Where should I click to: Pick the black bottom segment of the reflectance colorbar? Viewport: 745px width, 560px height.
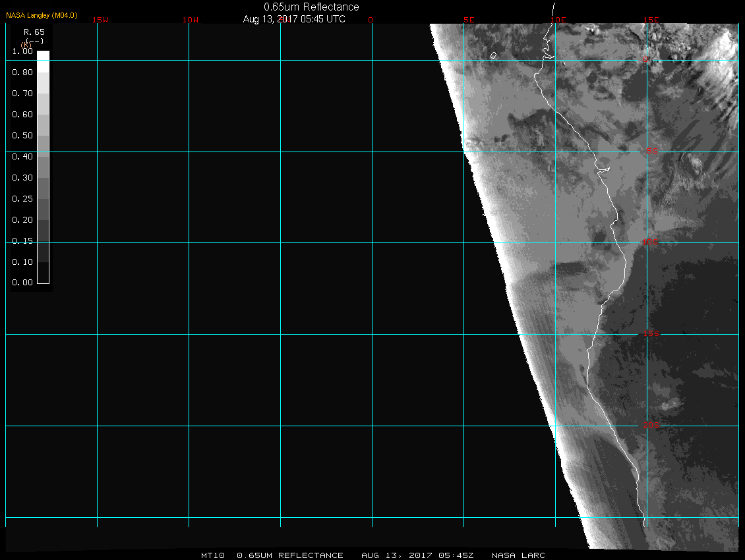(44, 273)
